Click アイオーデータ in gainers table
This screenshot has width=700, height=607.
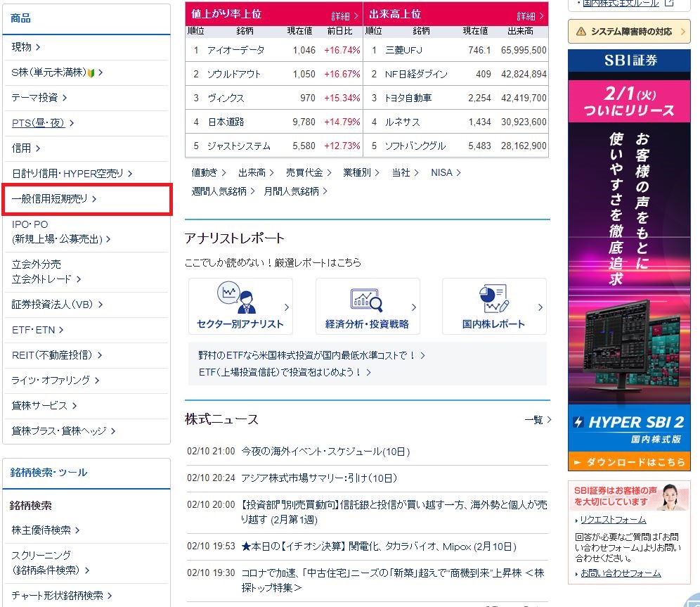[x=235, y=50]
